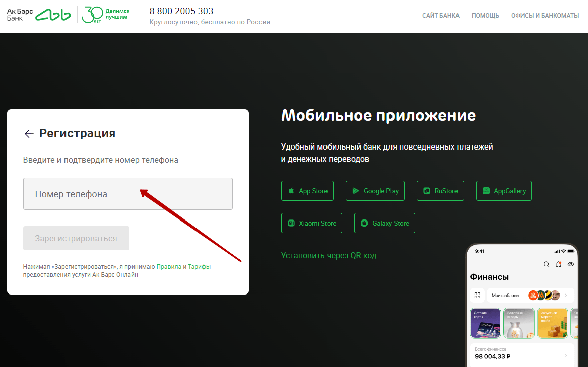The image size is (588, 367).
Task: Toggle the eye visibility icon in phone mockup
Action: tap(571, 264)
